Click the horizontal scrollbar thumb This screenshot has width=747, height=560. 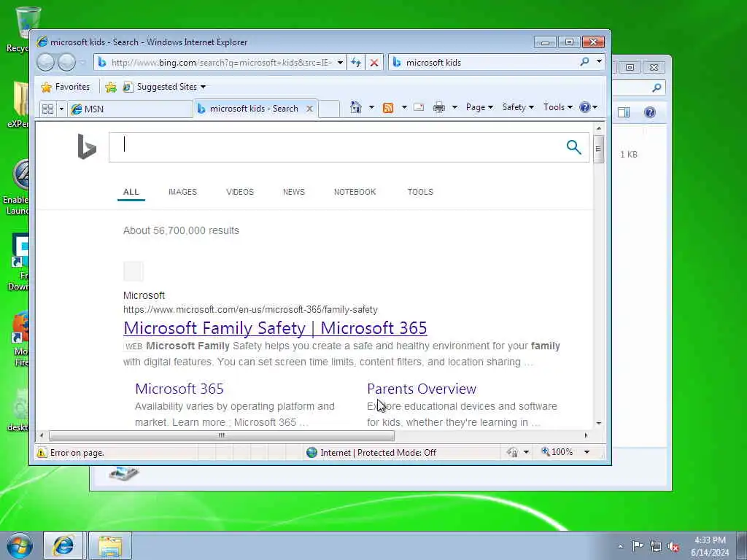222,435
